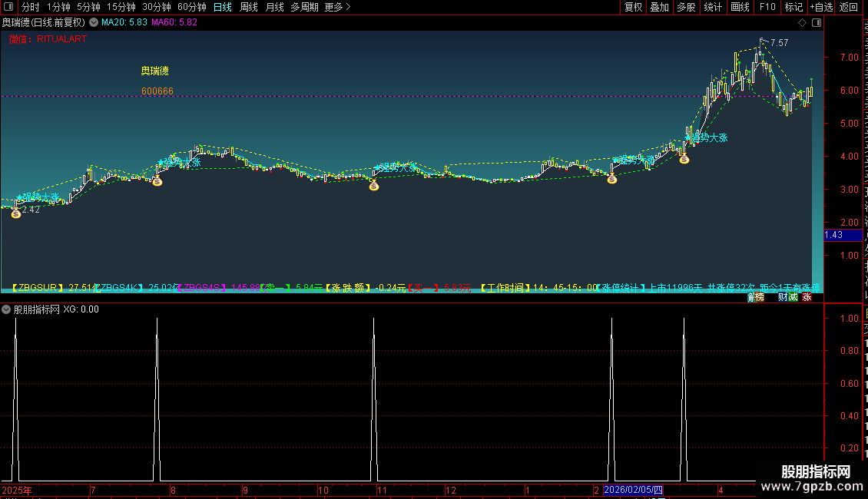This screenshot has height=499, width=868.
Task: Click the red 涨 tag icon
Action: (x=807, y=297)
